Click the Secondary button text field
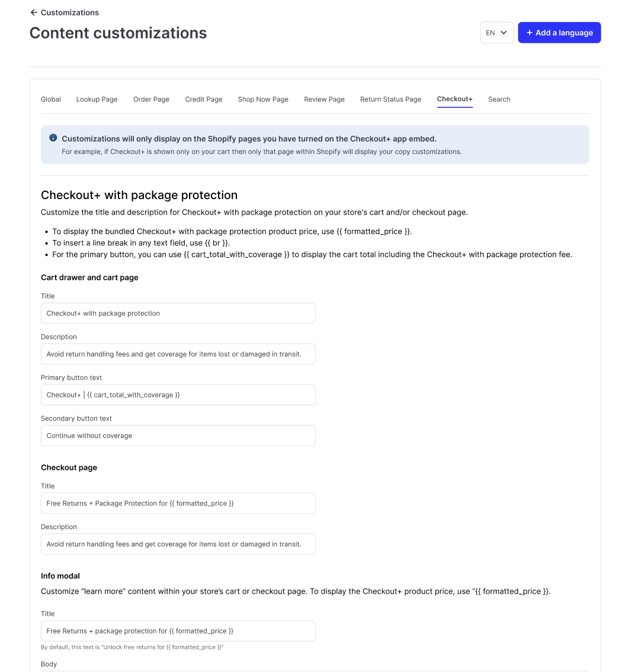 coord(178,436)
